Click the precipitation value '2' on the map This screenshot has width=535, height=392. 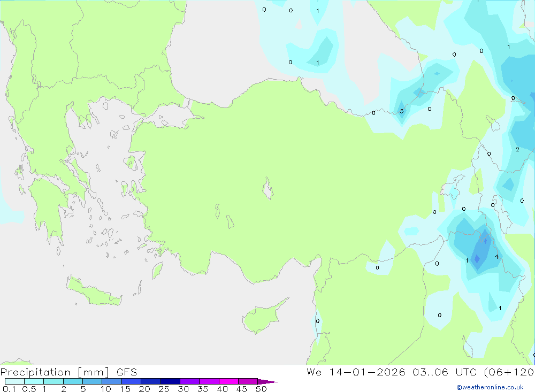pyautogui.click(x=517, y=149)
